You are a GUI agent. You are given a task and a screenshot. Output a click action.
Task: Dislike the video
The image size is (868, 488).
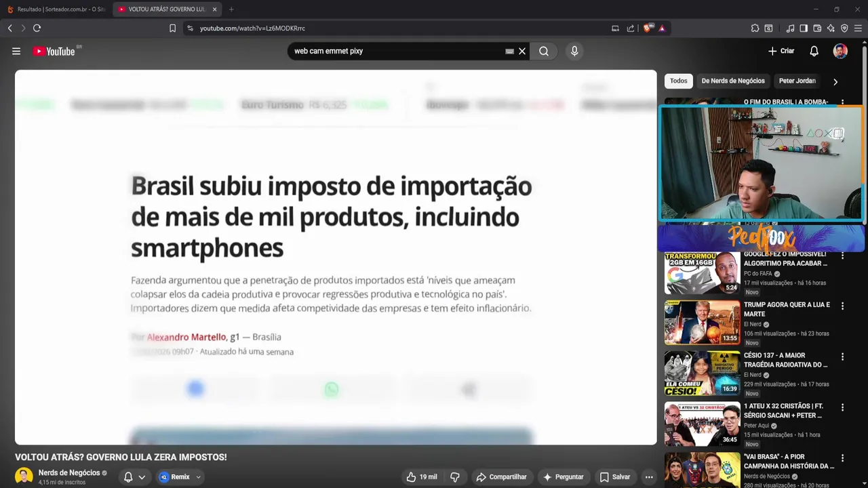(x=455, y=477)
